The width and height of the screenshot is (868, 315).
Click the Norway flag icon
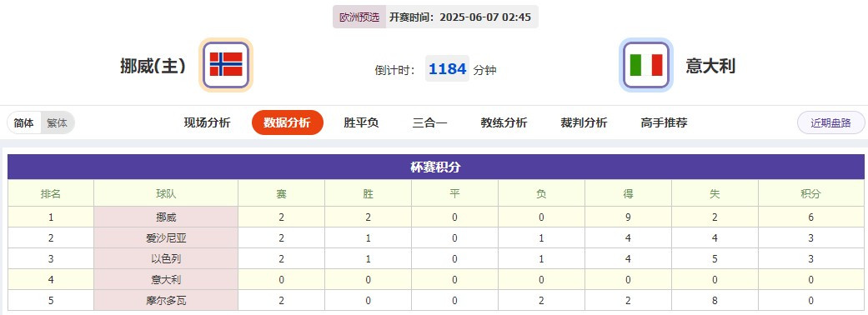tap(226, 65)
